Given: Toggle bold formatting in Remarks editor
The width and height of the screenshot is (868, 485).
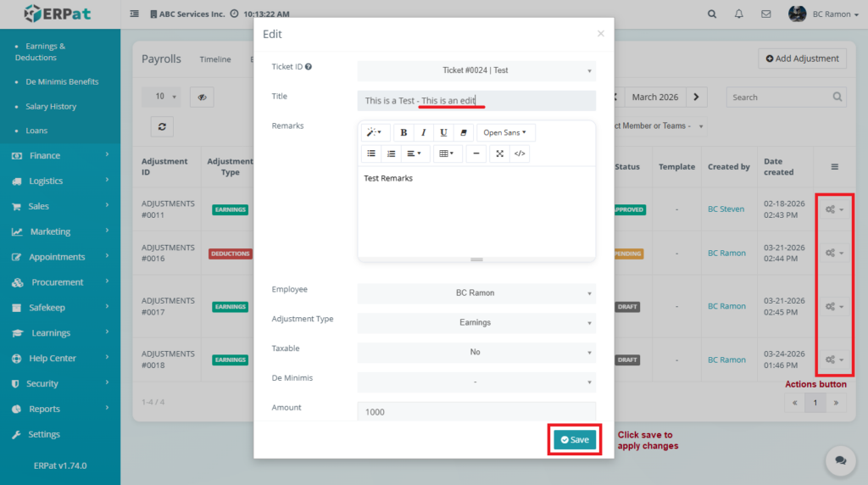Looking at the screenshot, I should click(403, 132).
